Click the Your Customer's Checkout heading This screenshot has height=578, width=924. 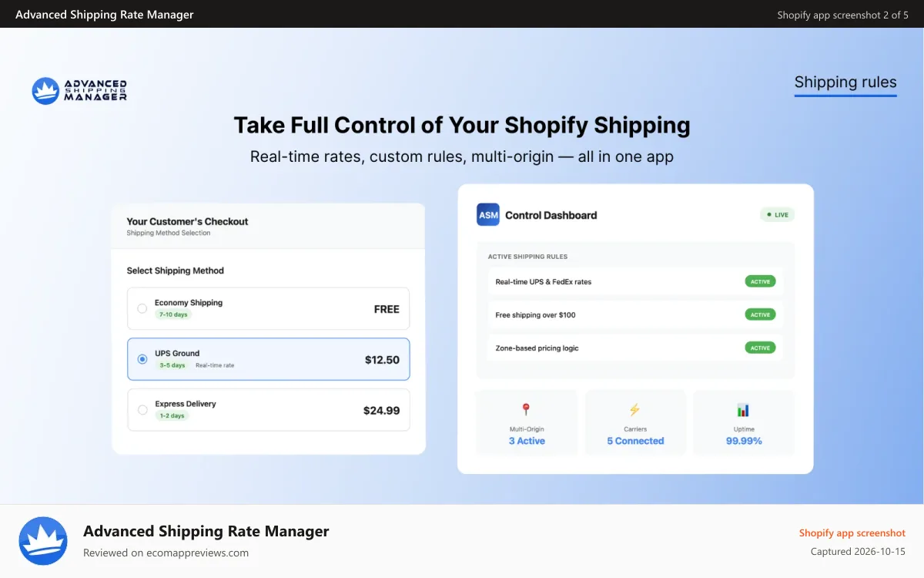(x=187, y=221)
